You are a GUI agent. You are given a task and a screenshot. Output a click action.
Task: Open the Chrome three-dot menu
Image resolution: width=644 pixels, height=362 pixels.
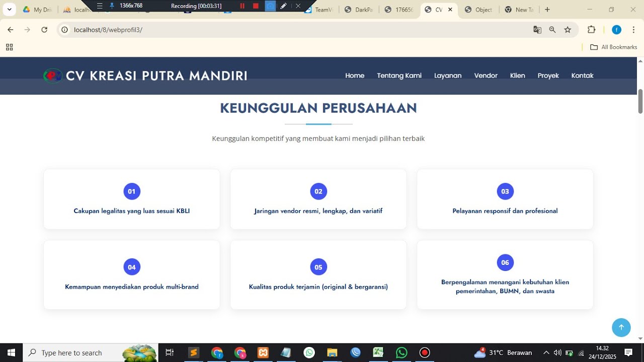click(633, 30)
